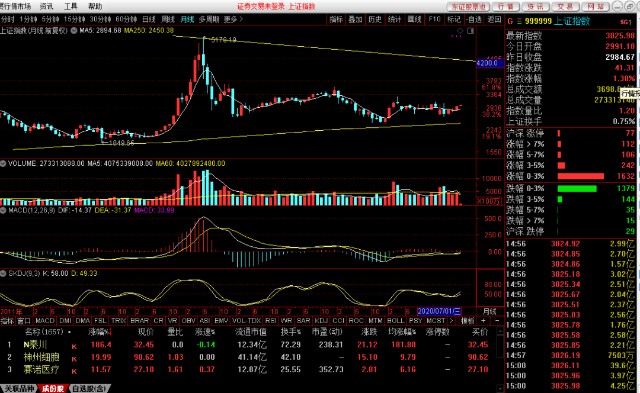This screenshot has height=393, width=640.
Task: Click the K icon beside N秦川
Action: click(74, 346)
